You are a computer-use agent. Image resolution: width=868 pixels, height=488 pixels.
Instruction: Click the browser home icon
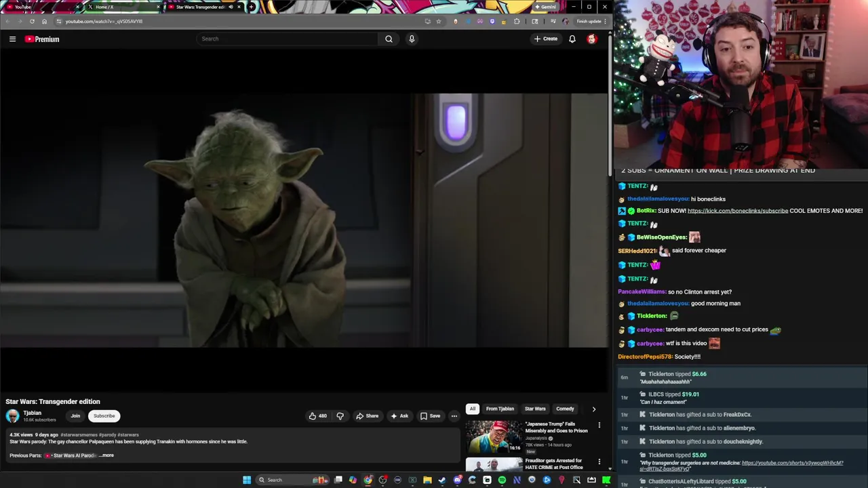point(45,21)
